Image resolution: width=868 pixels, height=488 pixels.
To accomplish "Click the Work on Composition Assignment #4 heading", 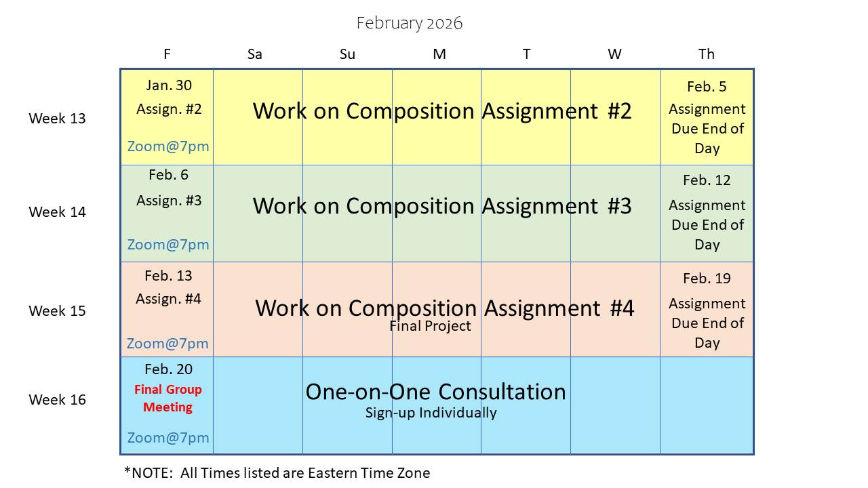I will pyautogui.click(x=444, y=308).
